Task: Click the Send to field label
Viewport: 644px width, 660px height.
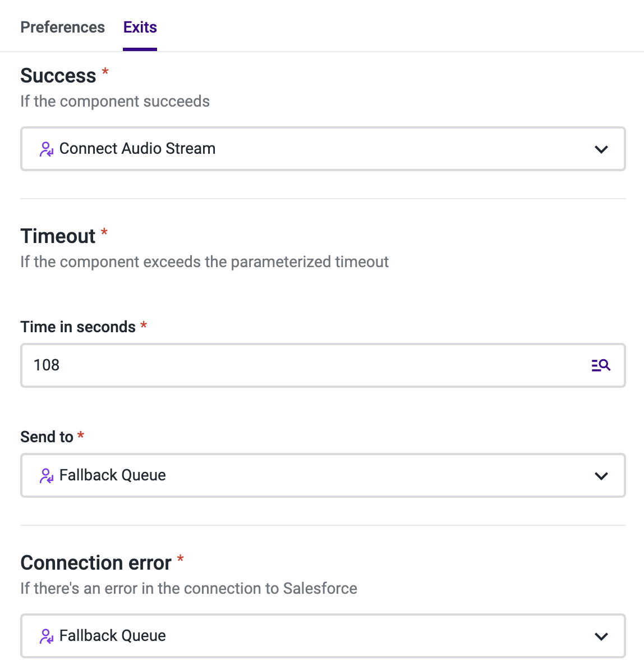Action: (47, 437)
